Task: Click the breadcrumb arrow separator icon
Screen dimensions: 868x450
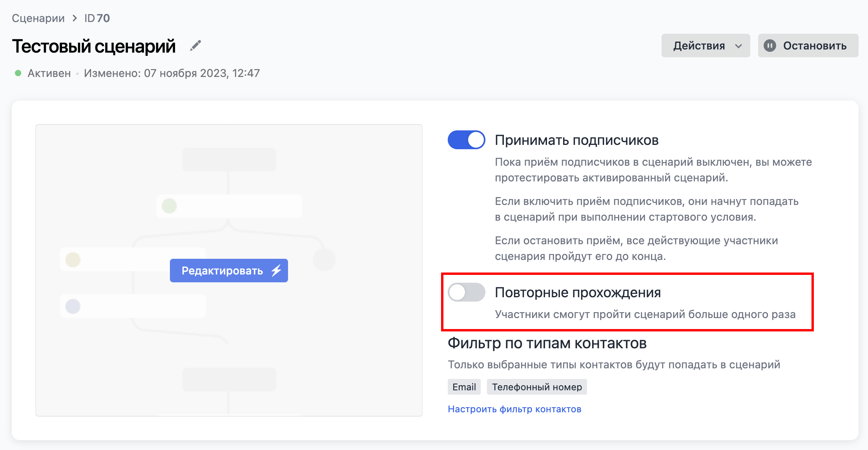Action: pyautogui.click(x=75, y=18)
